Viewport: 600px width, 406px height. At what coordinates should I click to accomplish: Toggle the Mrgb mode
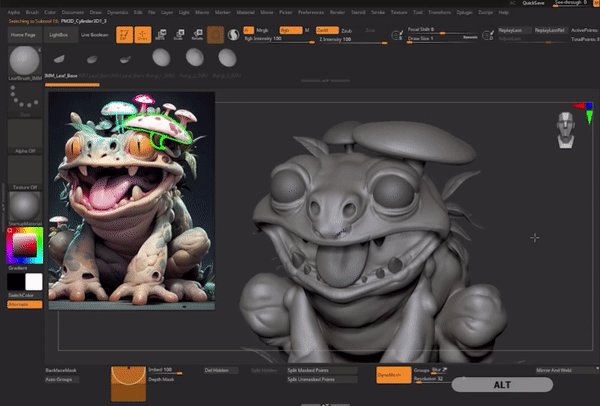262,30
